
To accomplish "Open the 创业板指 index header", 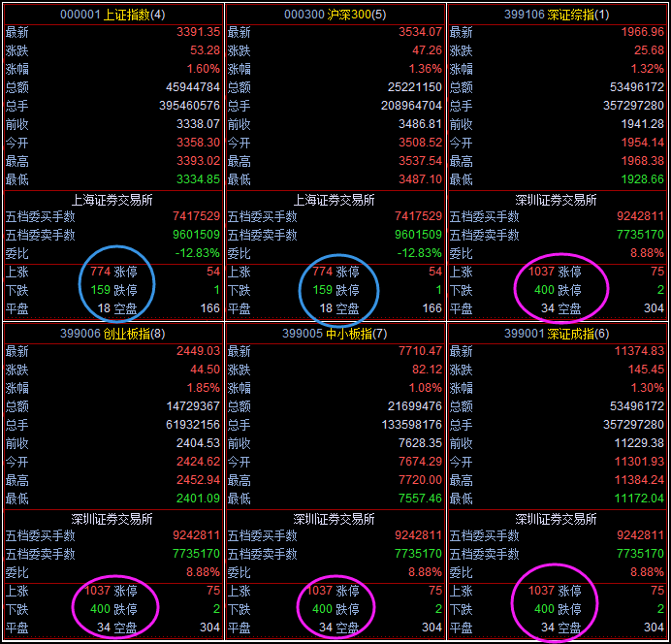I will tap(112, 334).
